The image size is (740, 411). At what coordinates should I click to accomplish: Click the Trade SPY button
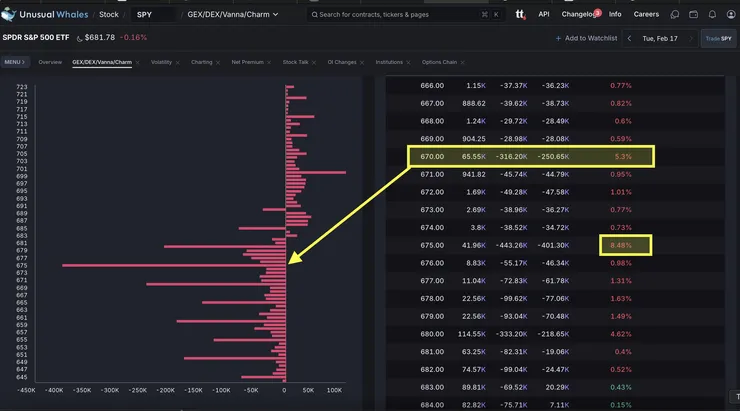718,39
